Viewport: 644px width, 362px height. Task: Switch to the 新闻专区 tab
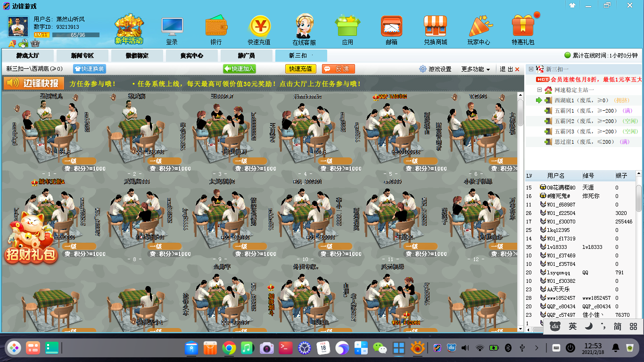pos(83,56)
